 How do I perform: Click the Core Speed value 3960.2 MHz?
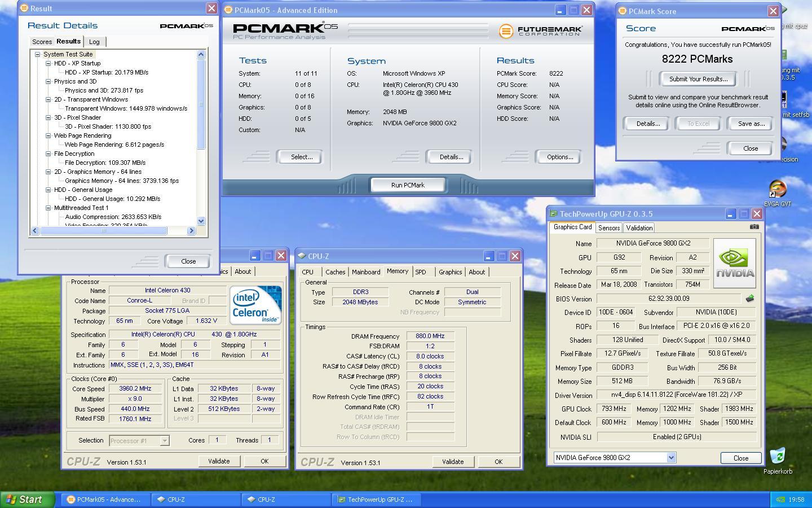tap(135, 388)
